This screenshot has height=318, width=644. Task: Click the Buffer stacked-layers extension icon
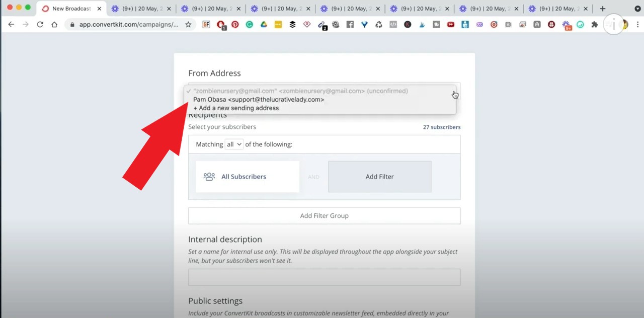pyautogui.click(x=292, y=24)
